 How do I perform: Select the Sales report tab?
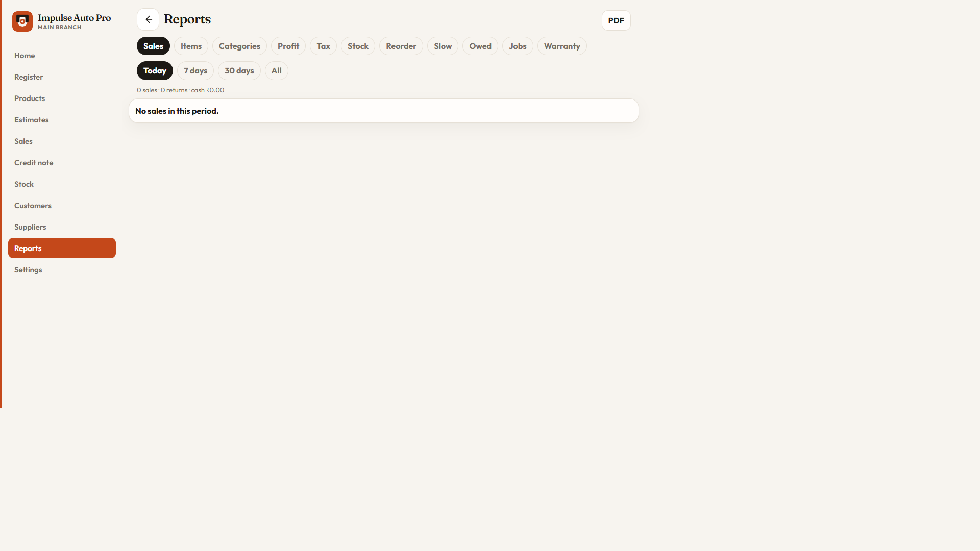click(x=153, y=46)
